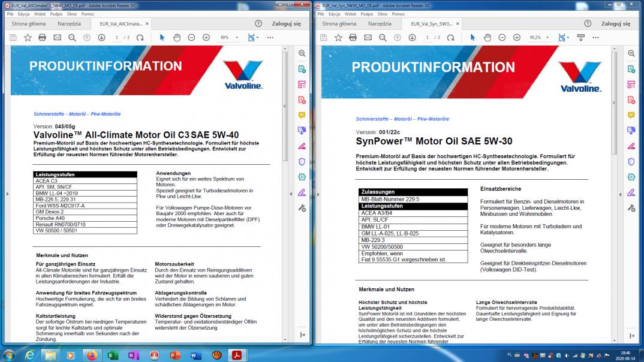Open the Plik menu in the All-Climate window
This screenshot has height=362, width=644.
[x=10, y=14]
